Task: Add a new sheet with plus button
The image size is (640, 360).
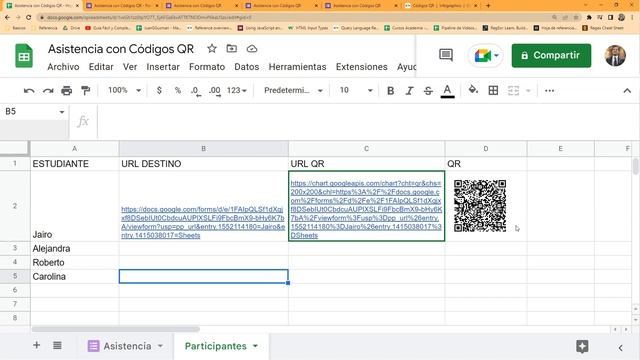Action: (36, 345)
